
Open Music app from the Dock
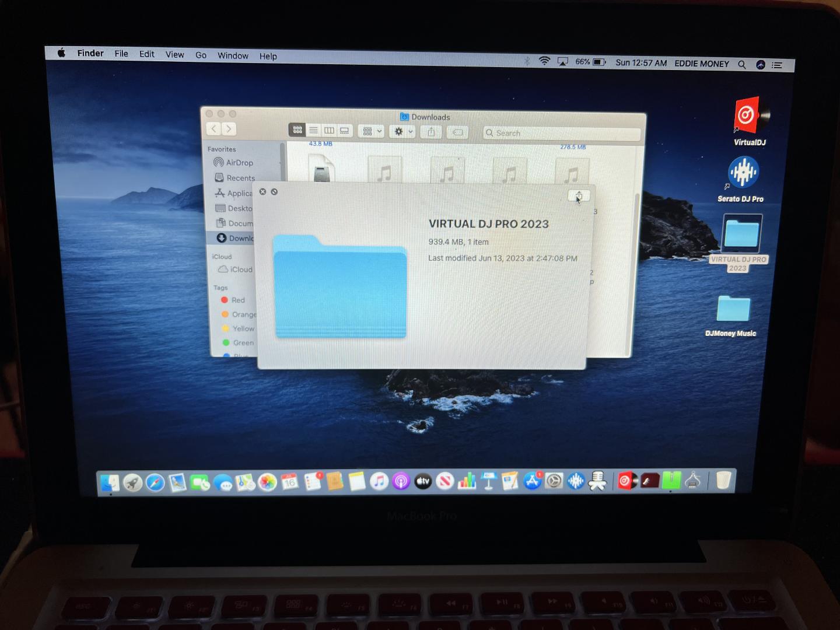(379, 482)
